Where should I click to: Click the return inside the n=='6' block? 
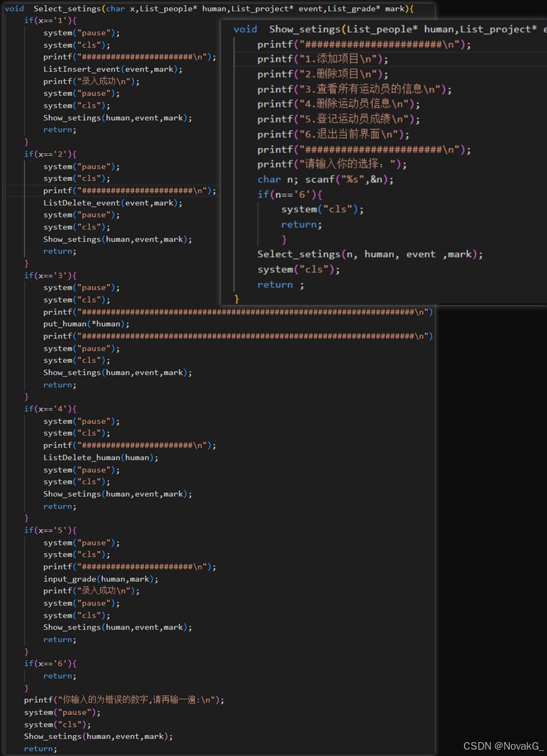[302, 224]
